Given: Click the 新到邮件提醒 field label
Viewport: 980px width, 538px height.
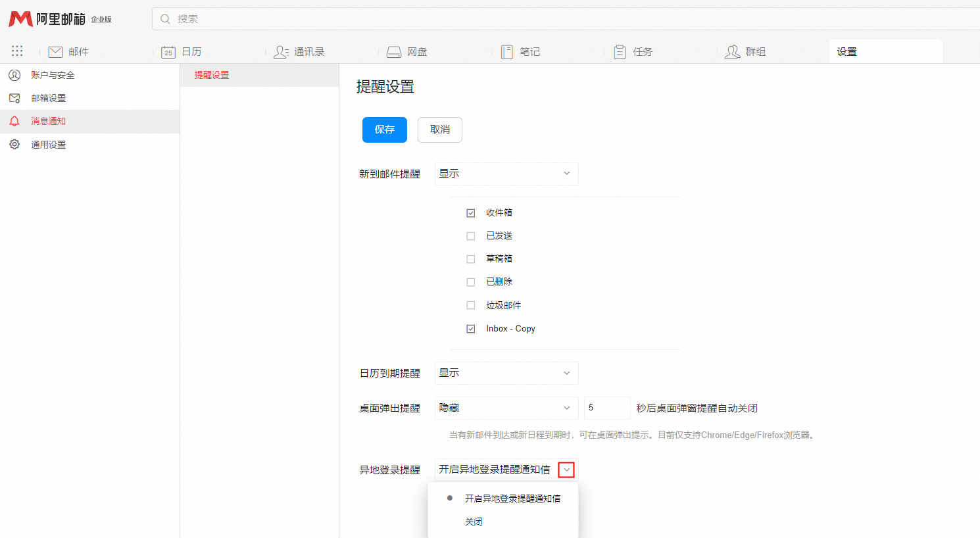Looking at the screenshot, I should pos(389,174).
